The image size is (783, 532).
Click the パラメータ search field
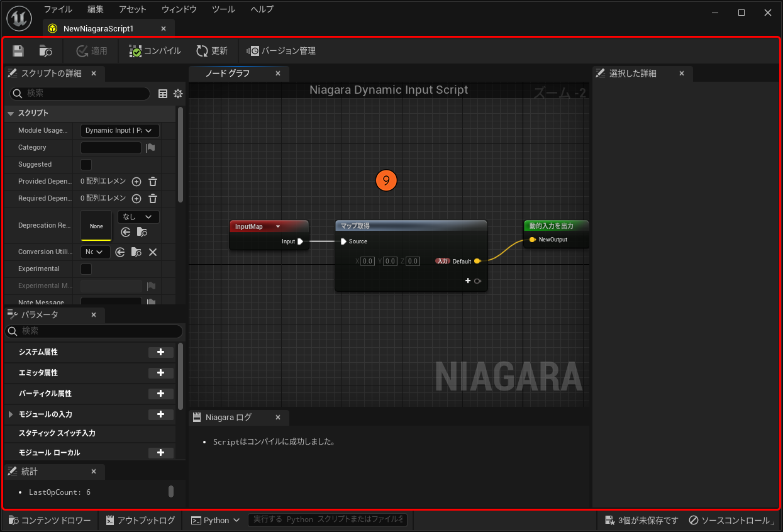pos(94,331)
